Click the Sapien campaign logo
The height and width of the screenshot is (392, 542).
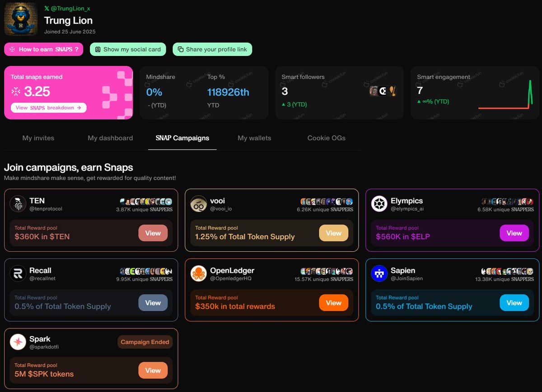(x=379, y=273)
